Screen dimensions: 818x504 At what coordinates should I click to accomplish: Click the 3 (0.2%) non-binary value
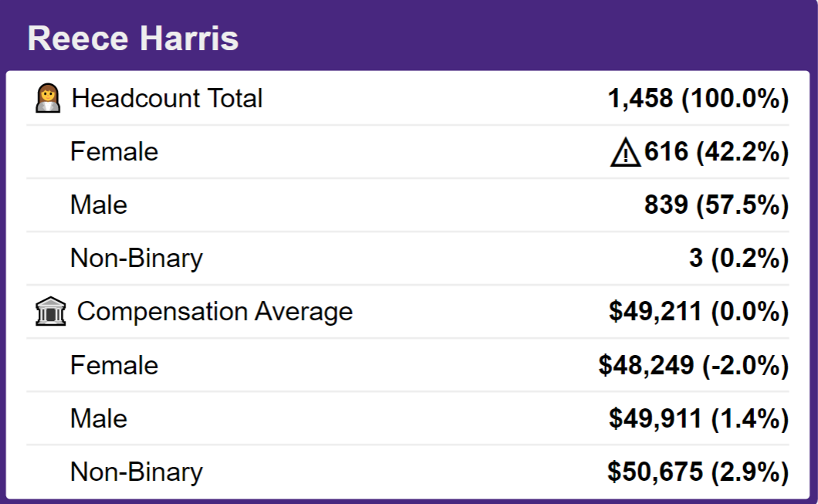[x=739, y=258]
